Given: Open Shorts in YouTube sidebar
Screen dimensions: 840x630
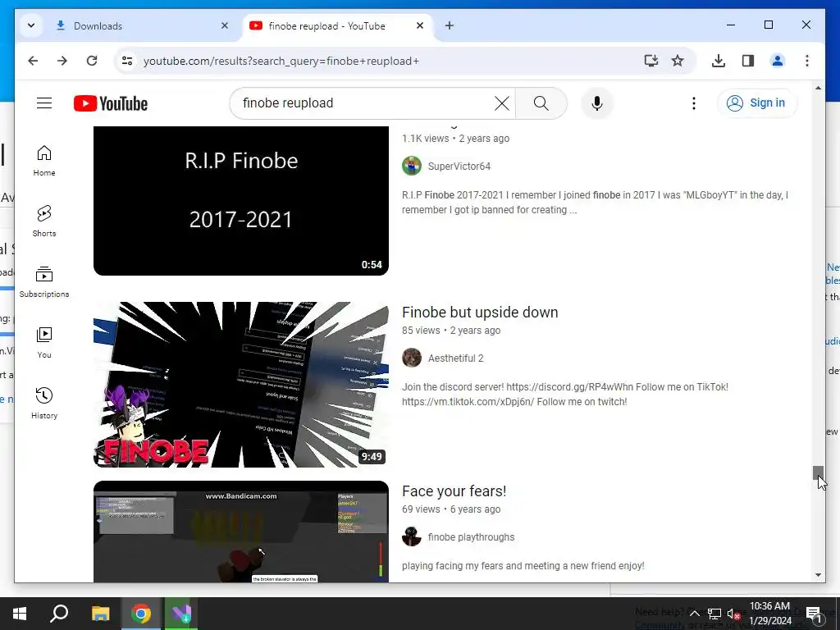Looking at the screenshot, I should point(44,221).
